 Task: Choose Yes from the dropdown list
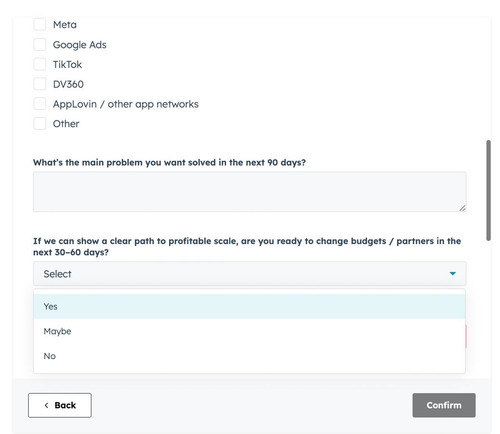click(249, 306)
